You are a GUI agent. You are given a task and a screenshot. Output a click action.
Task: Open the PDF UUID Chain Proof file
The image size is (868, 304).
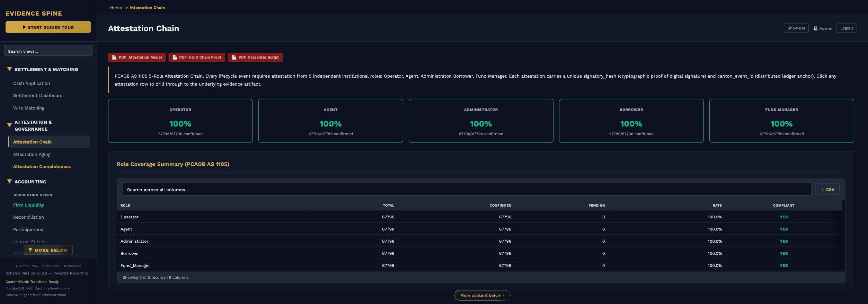[196, 57]
